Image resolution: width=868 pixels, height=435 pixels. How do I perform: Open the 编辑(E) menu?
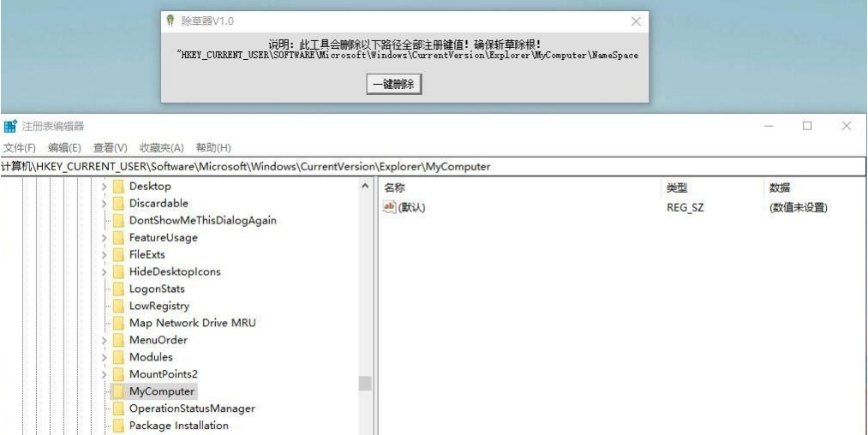64,148
